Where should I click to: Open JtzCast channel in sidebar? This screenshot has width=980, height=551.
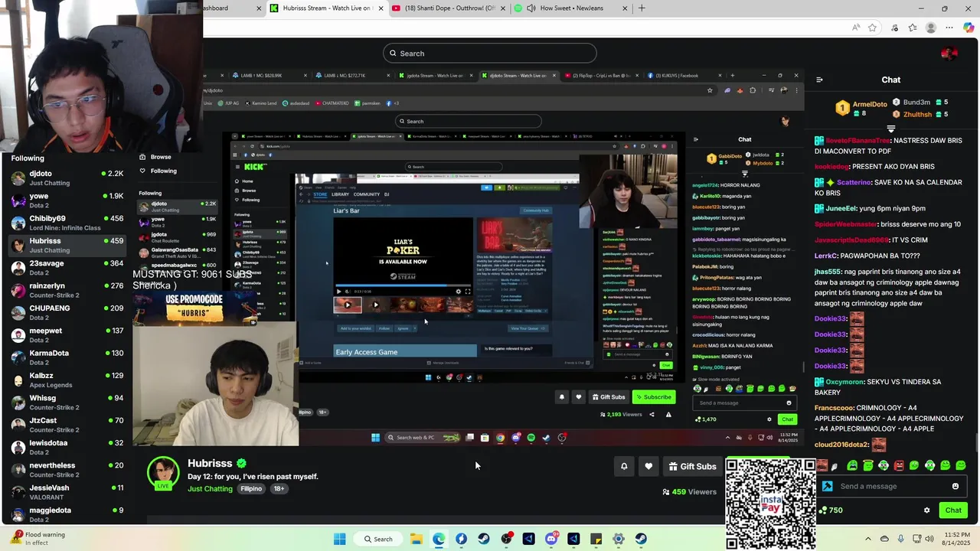66,425
